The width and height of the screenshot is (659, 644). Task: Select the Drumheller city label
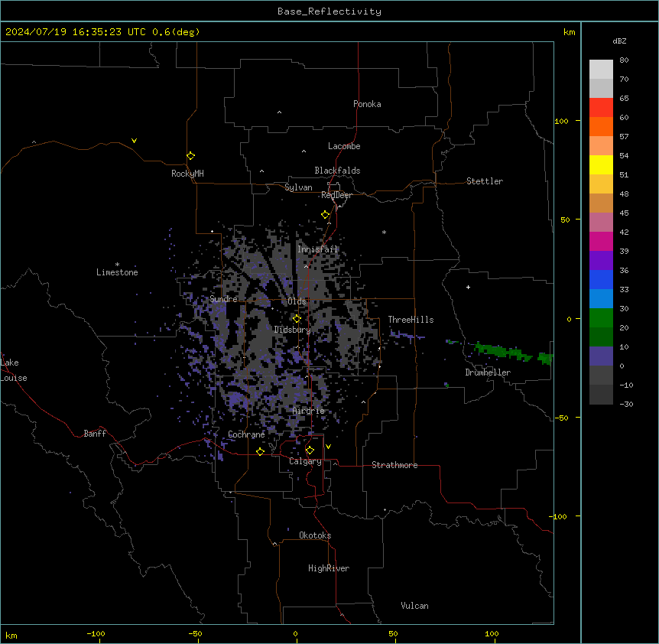coord(488,372)
